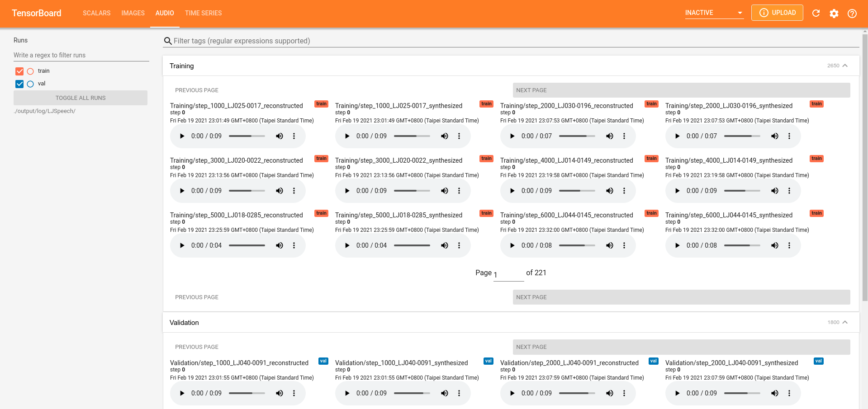Play the Validation step_1000_LJ040-0091_synthesized clip
Image resolution: width=868 pixels, height=409 pixels.
[347, 393]
